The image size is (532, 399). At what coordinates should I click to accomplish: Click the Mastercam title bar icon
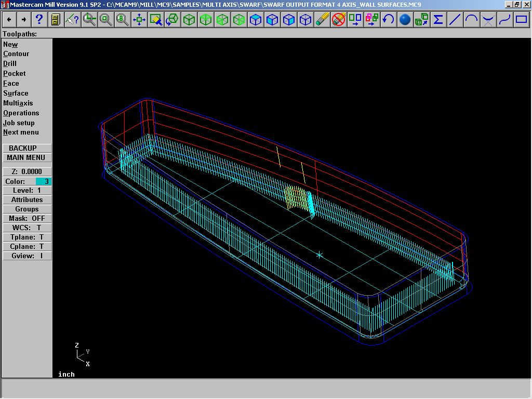tap(5, 5)
